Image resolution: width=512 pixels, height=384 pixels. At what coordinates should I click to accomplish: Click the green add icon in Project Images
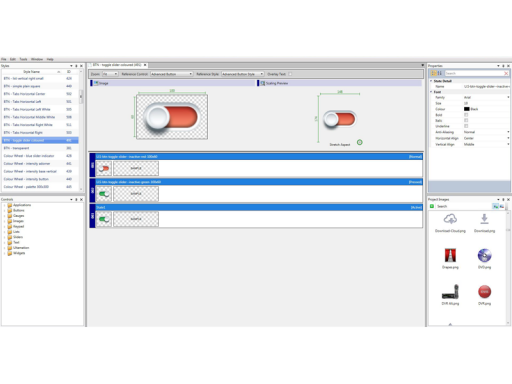[432, 206]
